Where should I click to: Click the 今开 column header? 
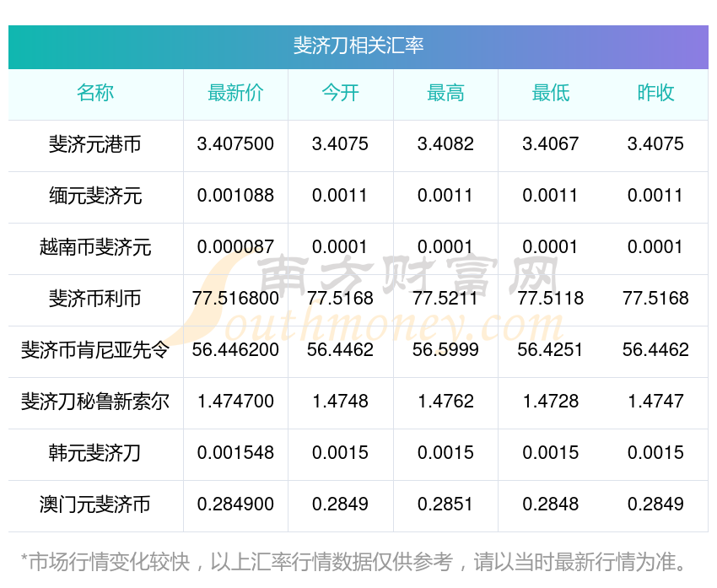click(x=340, y=94)
